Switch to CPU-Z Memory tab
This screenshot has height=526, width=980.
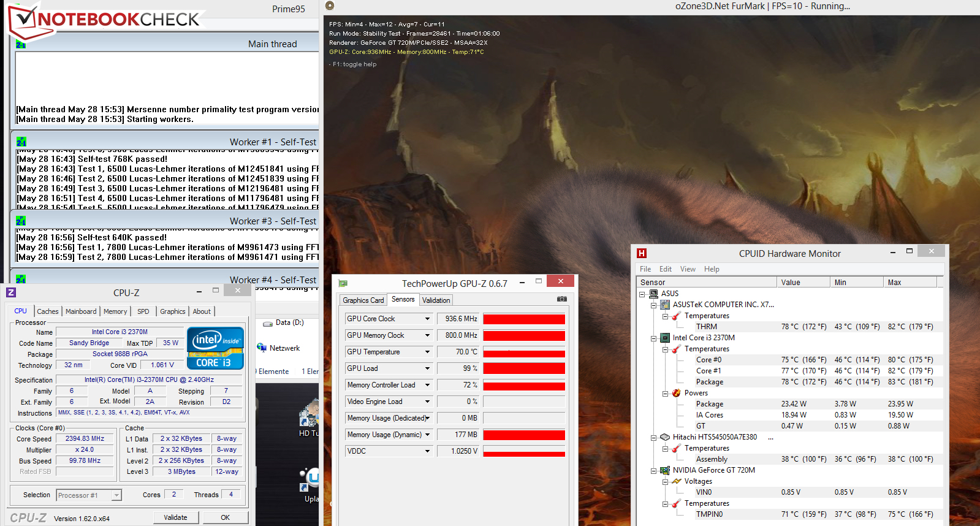115,311
